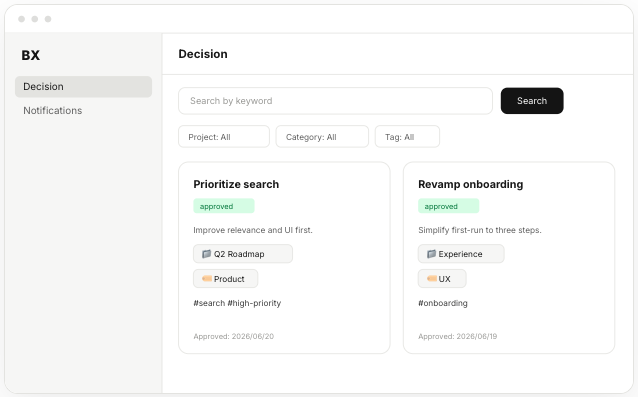Screen dimensions: 638x397
Task: Click the Product tag icon
Action: click(x=207, y=279)
